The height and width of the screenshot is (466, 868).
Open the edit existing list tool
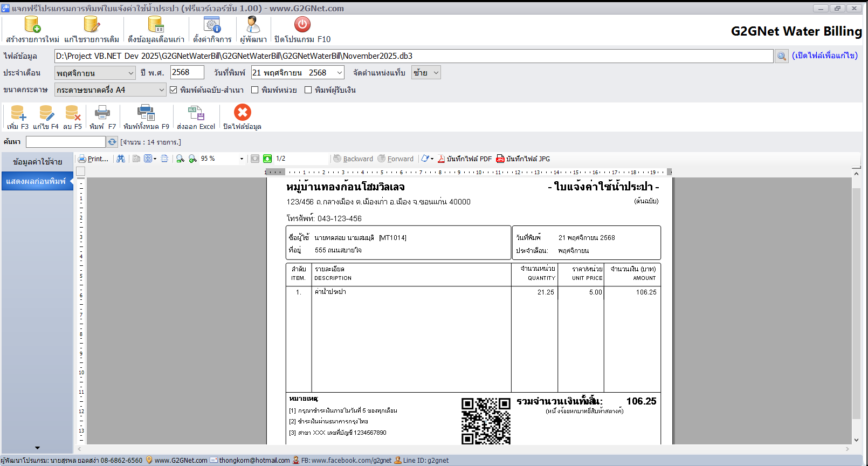click(91, 25)
